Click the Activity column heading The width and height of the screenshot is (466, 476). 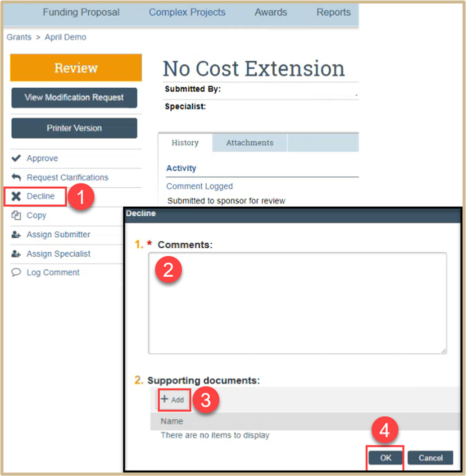(x=181, y=168)
